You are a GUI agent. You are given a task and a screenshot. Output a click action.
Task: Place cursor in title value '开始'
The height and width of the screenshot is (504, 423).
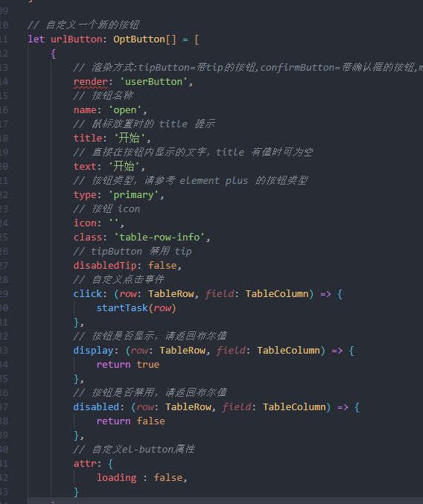tap(129, 138)
